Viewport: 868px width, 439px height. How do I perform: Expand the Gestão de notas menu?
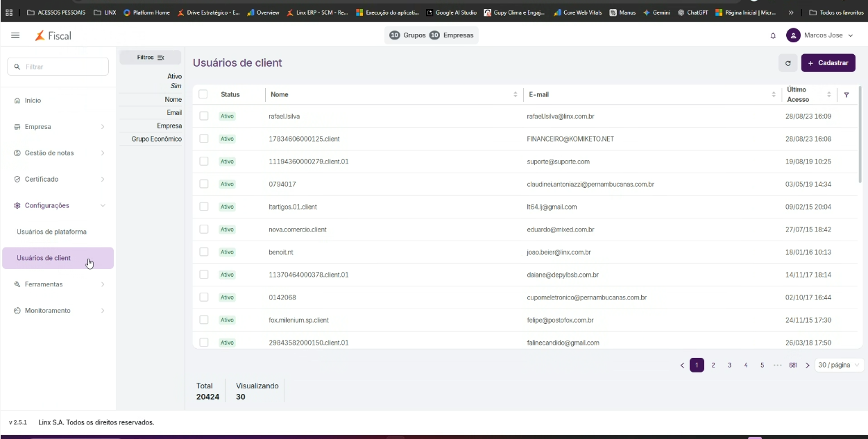click(103, 153)
